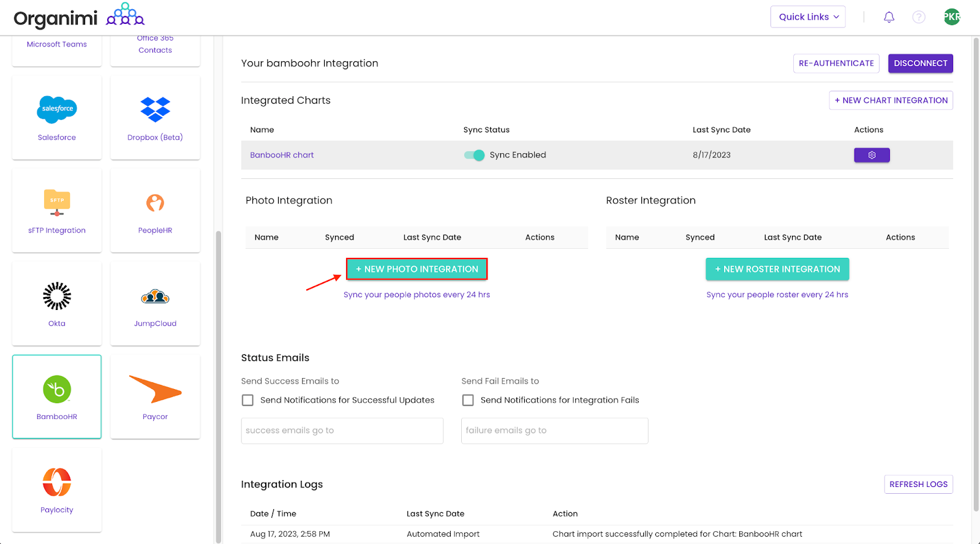Open the Paylocity integration icon
Image resolution: width=980 pixels, height=544 pixels.
click(x=57, y=482)
